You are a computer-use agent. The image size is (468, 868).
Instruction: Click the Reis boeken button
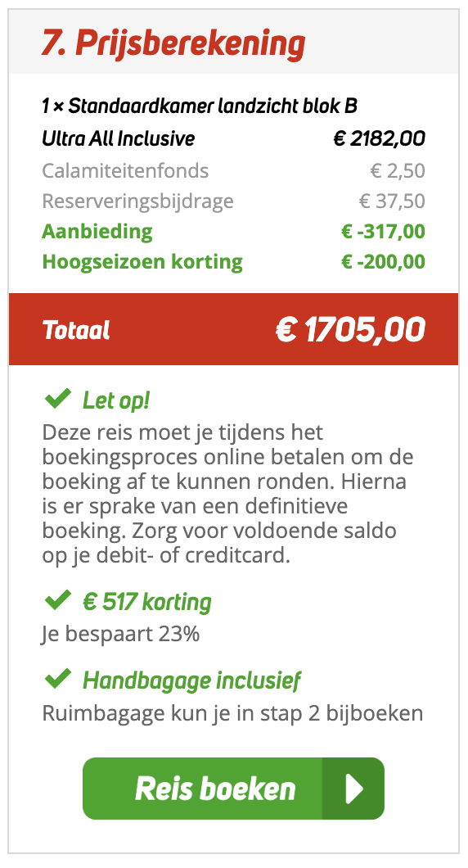(233, 789)
